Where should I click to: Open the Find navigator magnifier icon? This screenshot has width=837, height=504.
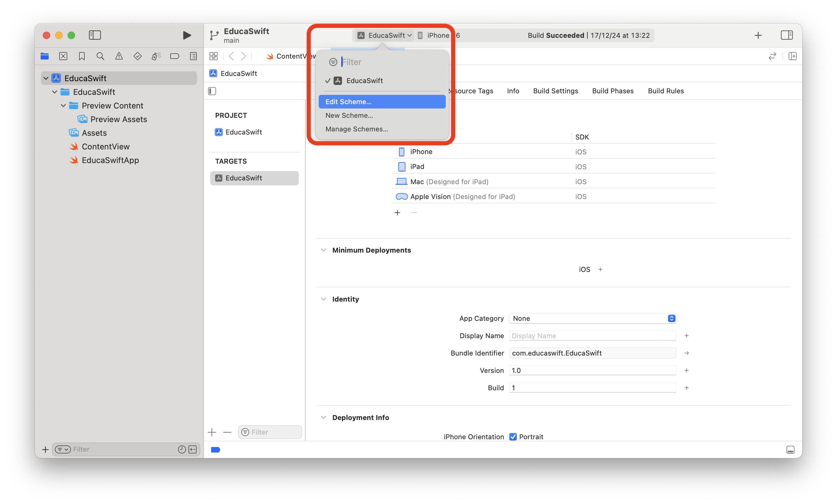(100, 56)
